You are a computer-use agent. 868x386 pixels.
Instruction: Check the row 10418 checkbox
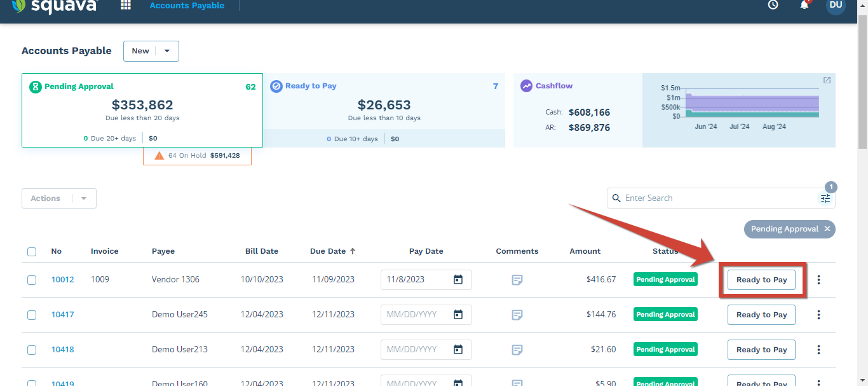32,350
